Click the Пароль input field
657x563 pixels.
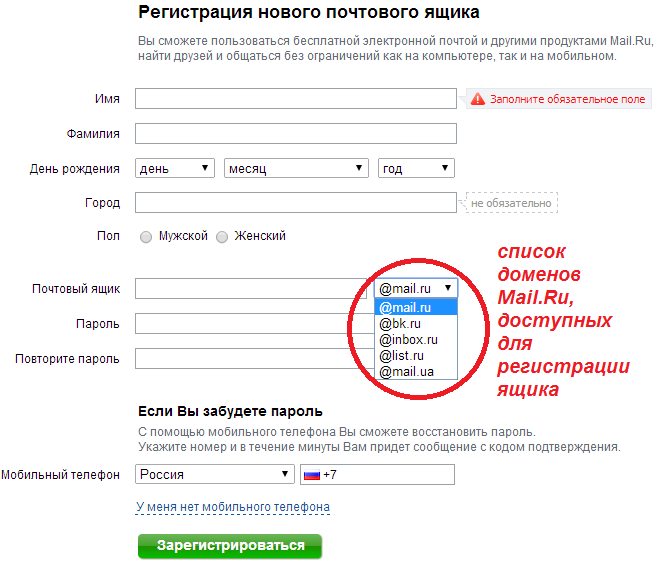tap(254, 323)
